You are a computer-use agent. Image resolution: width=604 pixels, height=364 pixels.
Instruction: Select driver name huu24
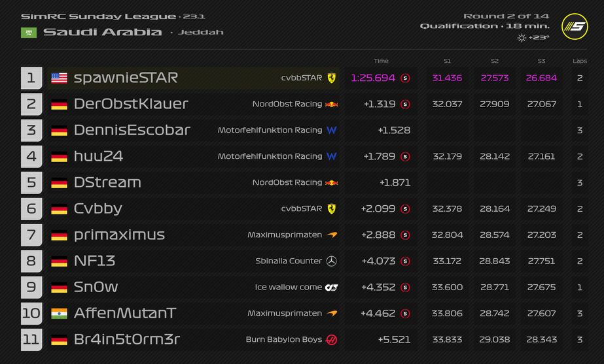click(98, 156)
